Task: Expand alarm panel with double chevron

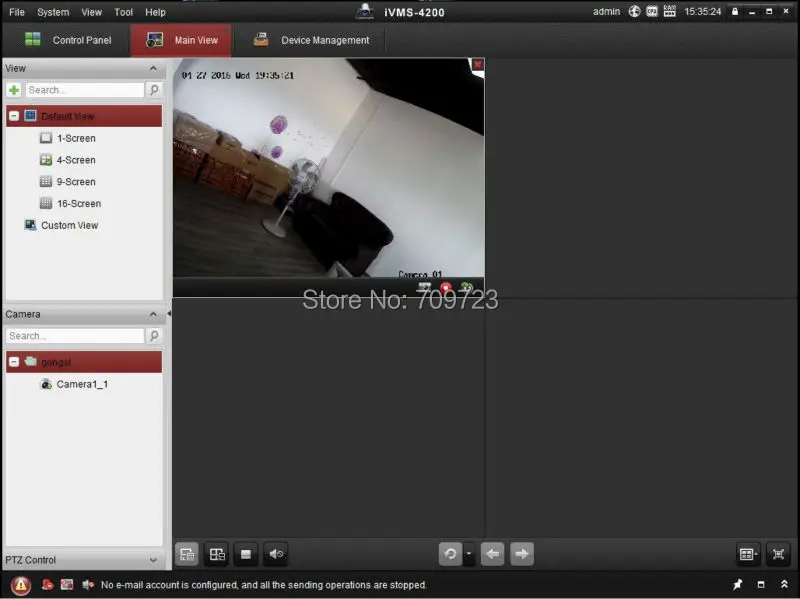Action: click(784, 585)
